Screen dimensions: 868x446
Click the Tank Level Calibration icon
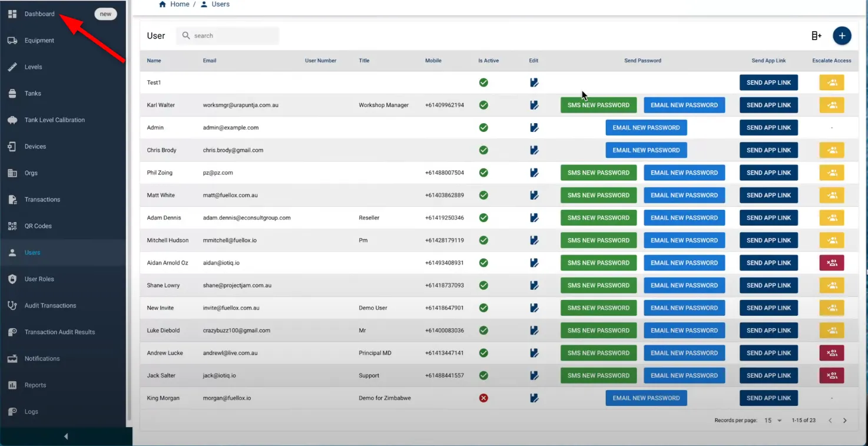pos(12,120)
